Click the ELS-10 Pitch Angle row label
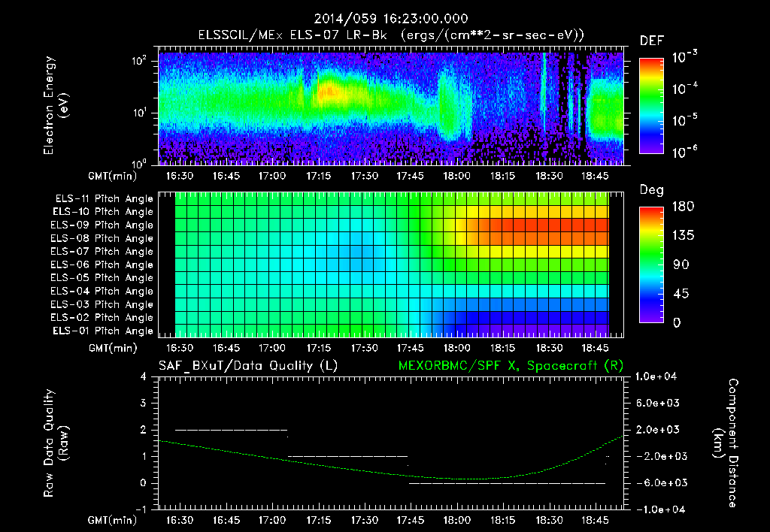 [x=103, y=212]
